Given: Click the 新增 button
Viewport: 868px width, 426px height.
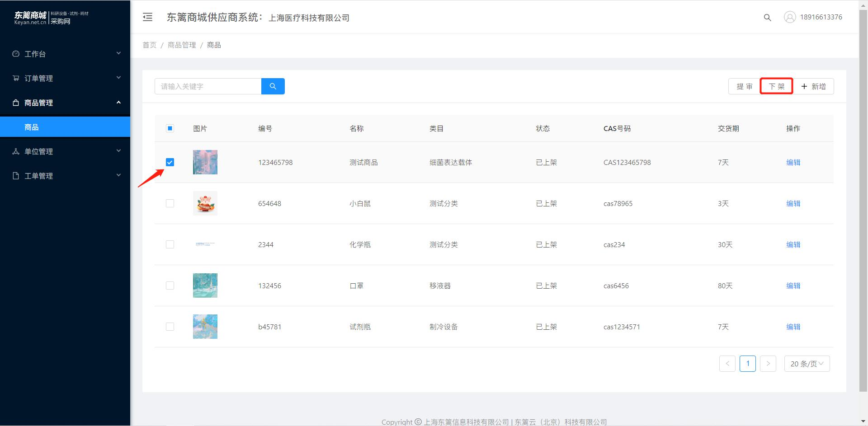Looking at the screenshot, I should coord(813,86).
